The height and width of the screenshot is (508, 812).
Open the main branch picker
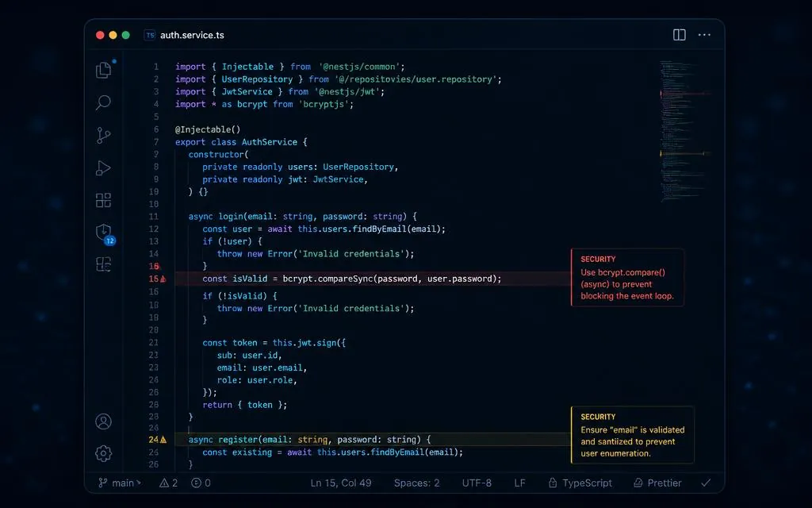tap(120, 483)
